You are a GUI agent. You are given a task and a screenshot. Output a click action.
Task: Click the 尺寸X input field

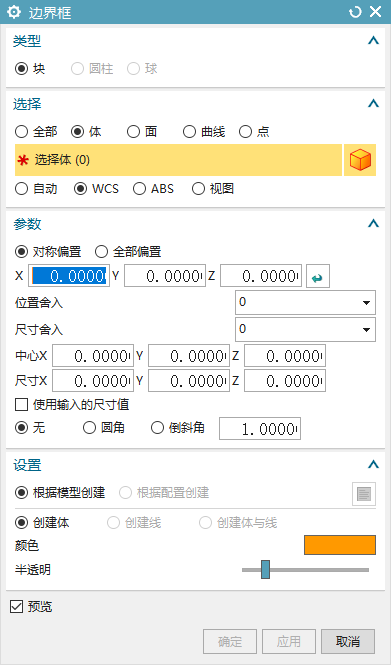click(x=93, y=381)
